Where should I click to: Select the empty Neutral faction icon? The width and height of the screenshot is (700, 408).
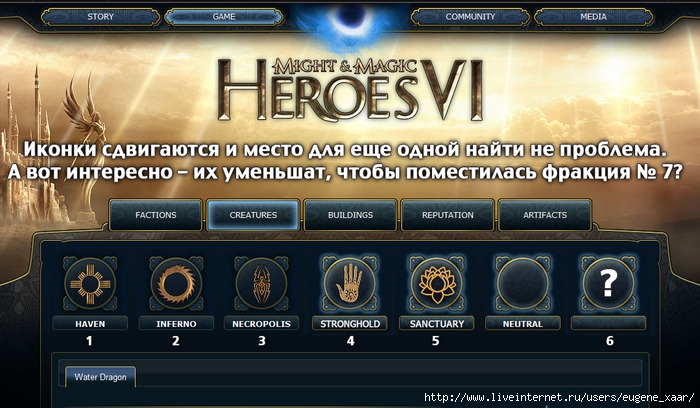coord(523,283)
